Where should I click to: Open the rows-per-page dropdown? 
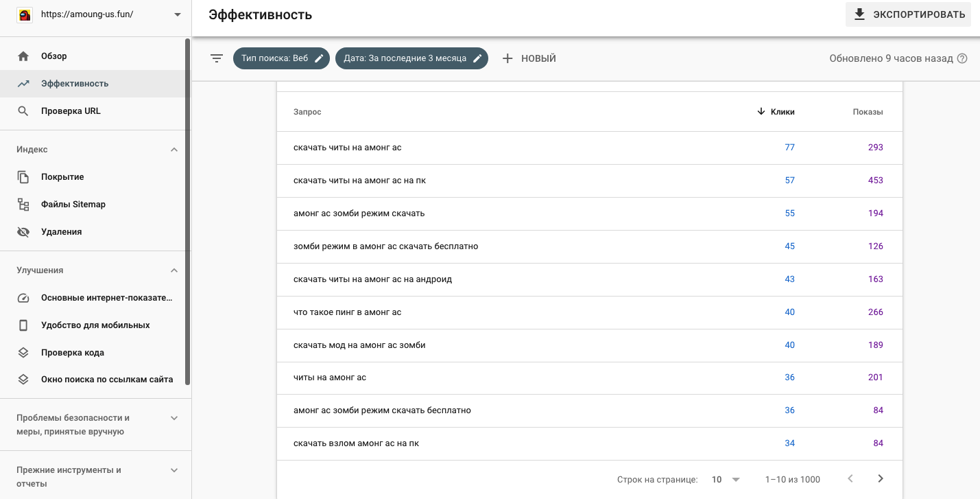point(726,480)
